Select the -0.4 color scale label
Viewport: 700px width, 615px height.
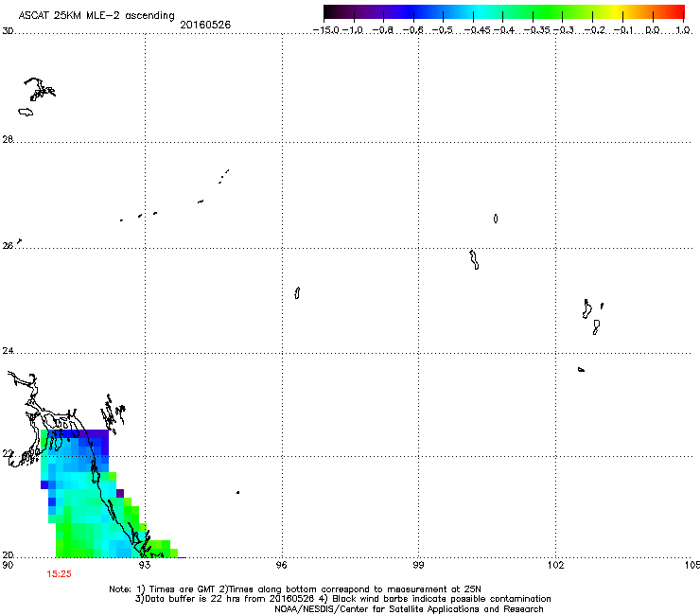[504, 30]
